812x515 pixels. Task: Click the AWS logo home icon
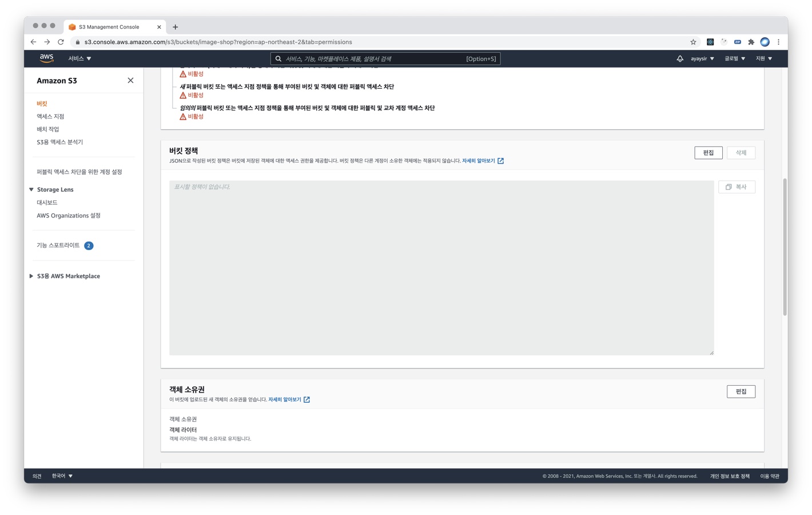tap(46, 58)
